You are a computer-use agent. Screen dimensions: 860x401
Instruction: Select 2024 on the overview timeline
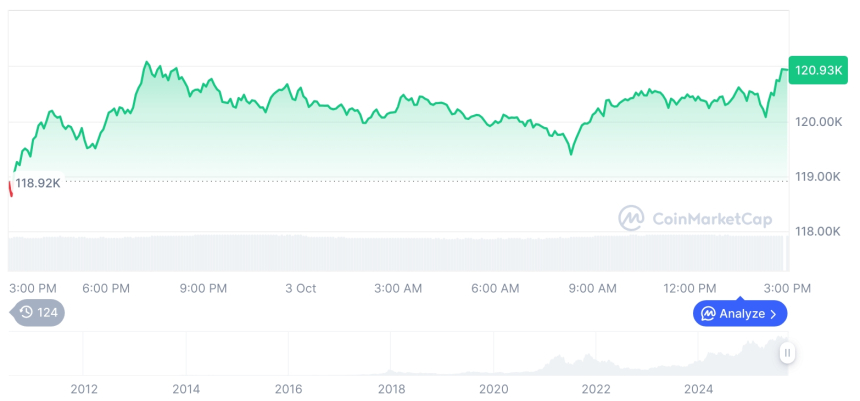[699, 389]
